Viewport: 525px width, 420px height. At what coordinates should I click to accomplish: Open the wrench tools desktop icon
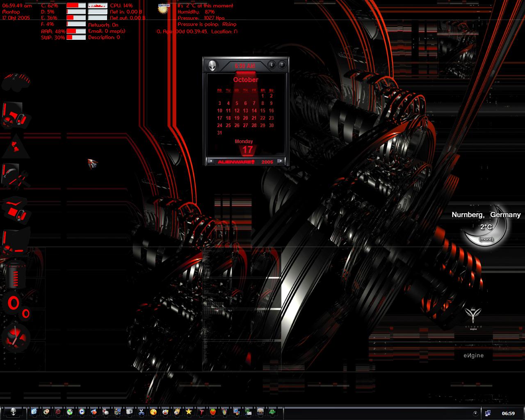15,176
